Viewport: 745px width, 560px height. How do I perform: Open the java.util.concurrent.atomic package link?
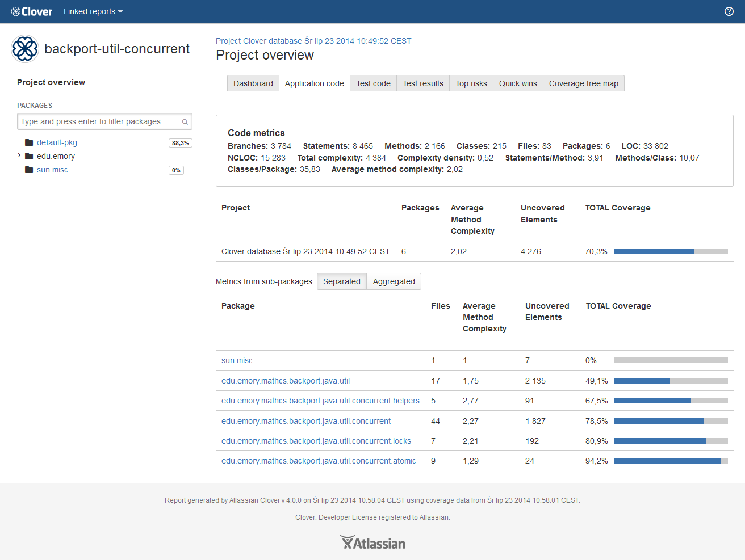(x=319, y=461)
